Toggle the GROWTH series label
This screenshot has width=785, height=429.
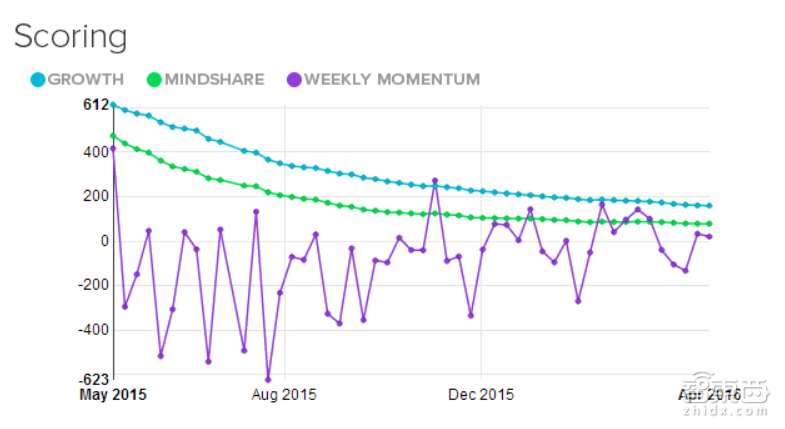(85, 79)
